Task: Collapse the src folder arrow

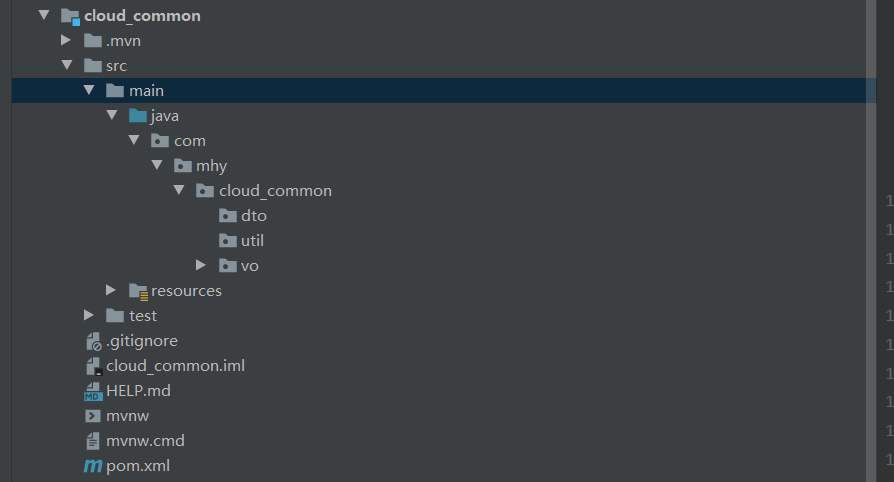Action: tap(67, 65)
